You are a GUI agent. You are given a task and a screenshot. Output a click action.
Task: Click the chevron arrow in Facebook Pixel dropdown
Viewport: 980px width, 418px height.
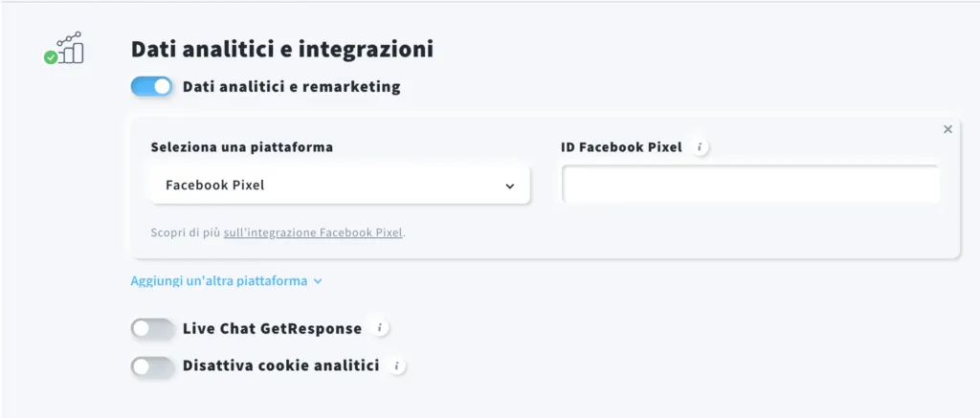(510, 187)
